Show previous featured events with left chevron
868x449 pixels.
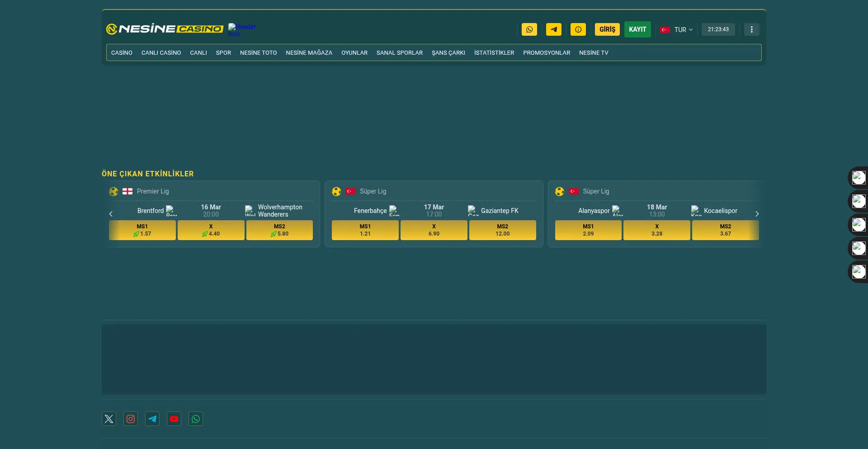pos(111,214)
